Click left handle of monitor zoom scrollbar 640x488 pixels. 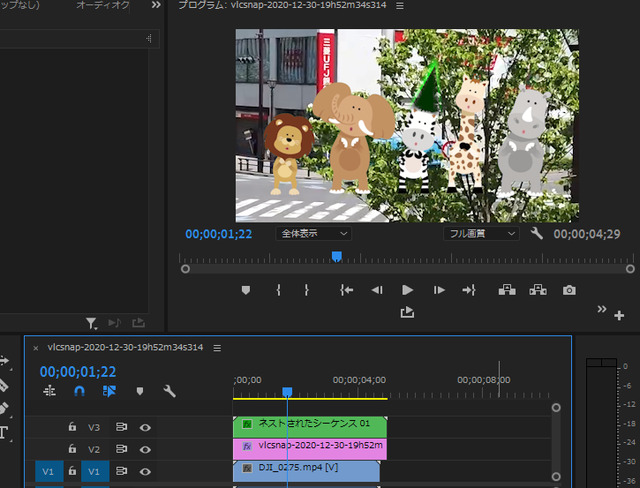click(185, 269)
